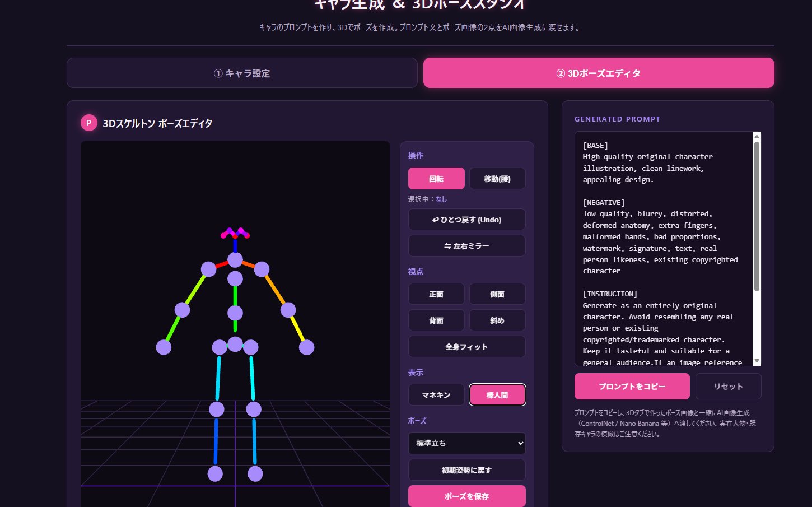
Task: Select the hand joint at yellow arm's end
Action: [x=306, y=347]
